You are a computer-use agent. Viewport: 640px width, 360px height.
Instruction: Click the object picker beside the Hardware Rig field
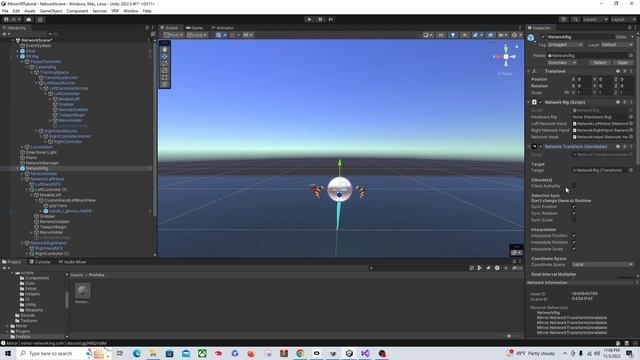[x=631, y=117]
